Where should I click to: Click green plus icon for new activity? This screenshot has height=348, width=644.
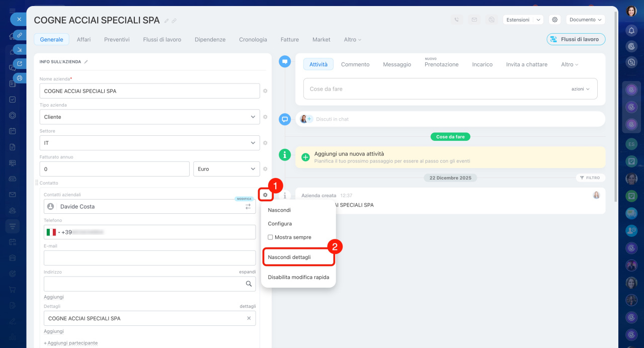[x=305, y=157]
